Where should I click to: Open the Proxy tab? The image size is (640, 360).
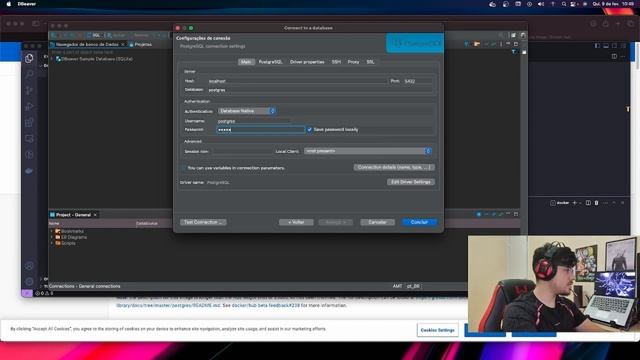(x=353, y=62)
